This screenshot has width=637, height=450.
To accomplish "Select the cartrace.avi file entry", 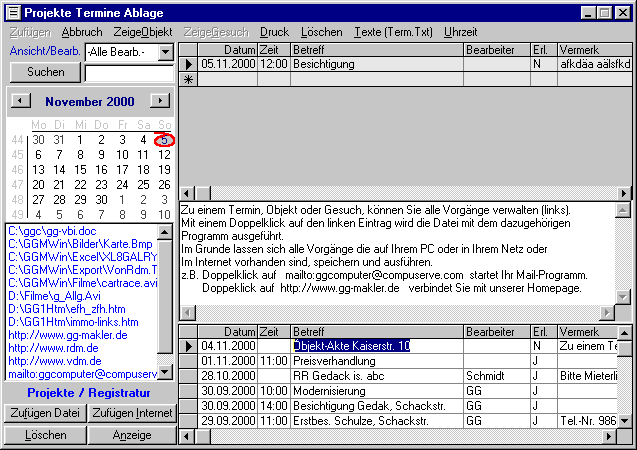I will 82,283.
